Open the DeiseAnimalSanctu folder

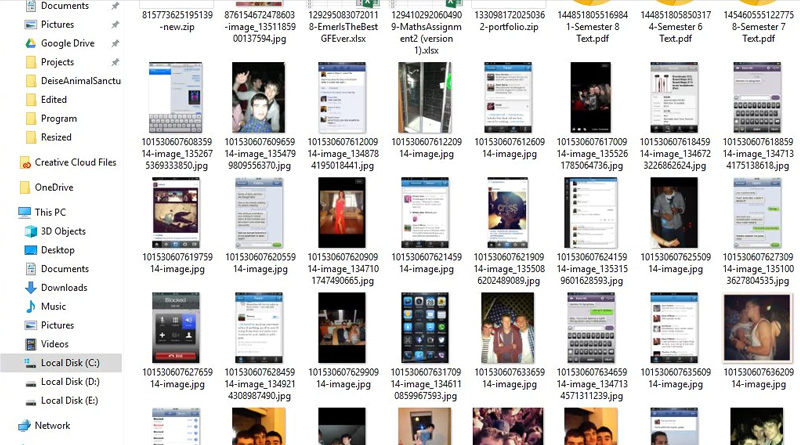(x=81, y=81)
